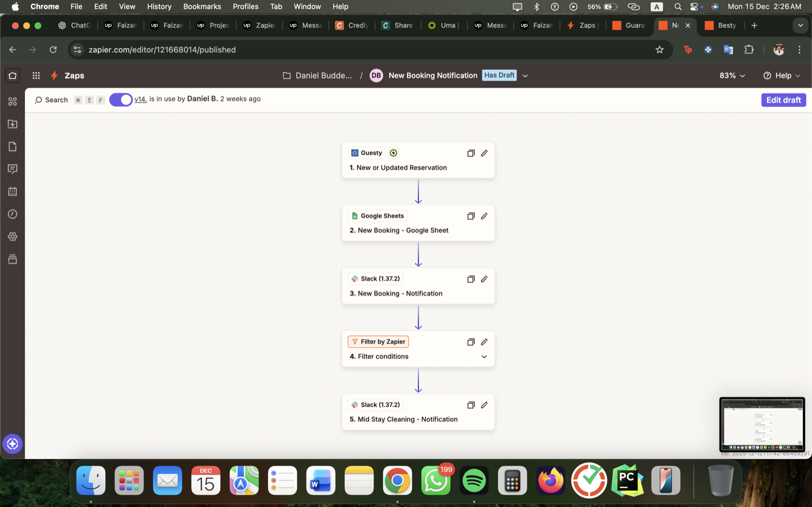Copy the Filter by Zapier step

click(x=471, y=342)
